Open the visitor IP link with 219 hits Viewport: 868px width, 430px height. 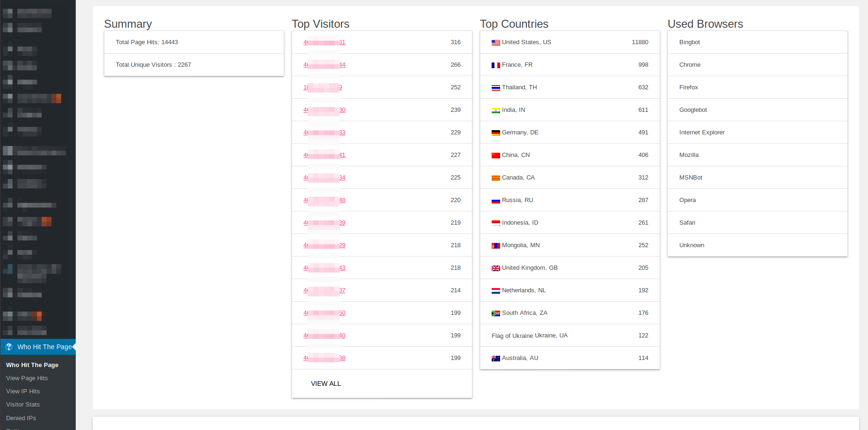tap(325, 223)
